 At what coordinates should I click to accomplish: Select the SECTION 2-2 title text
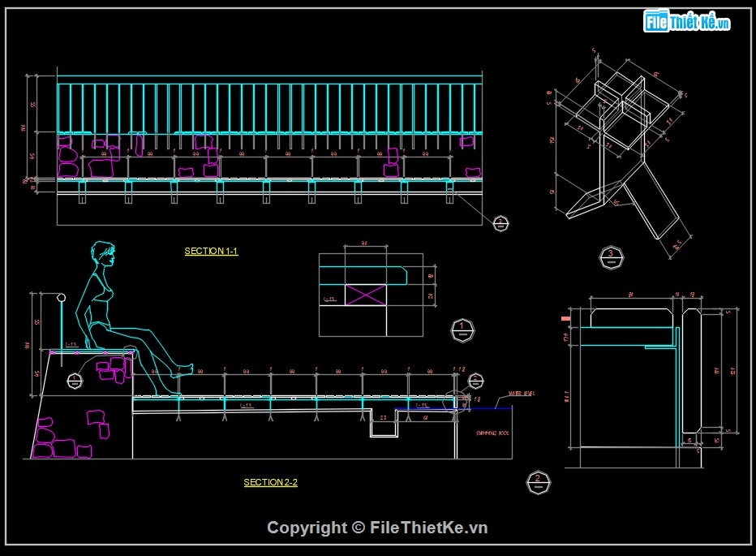[x=270, y=481]
